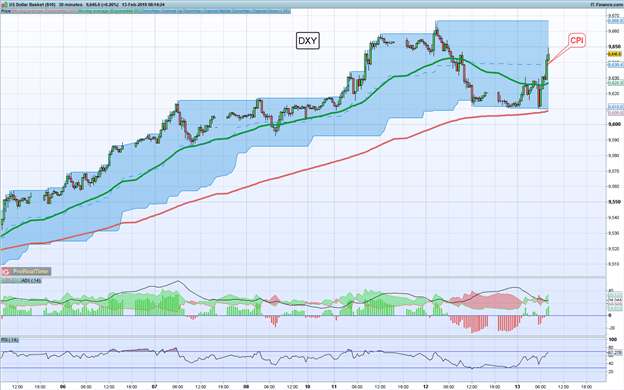Image resolution: width=624 pixels, height=390 pixels.
Task: Click the yellow current price tag on axis
Action: 615,54
